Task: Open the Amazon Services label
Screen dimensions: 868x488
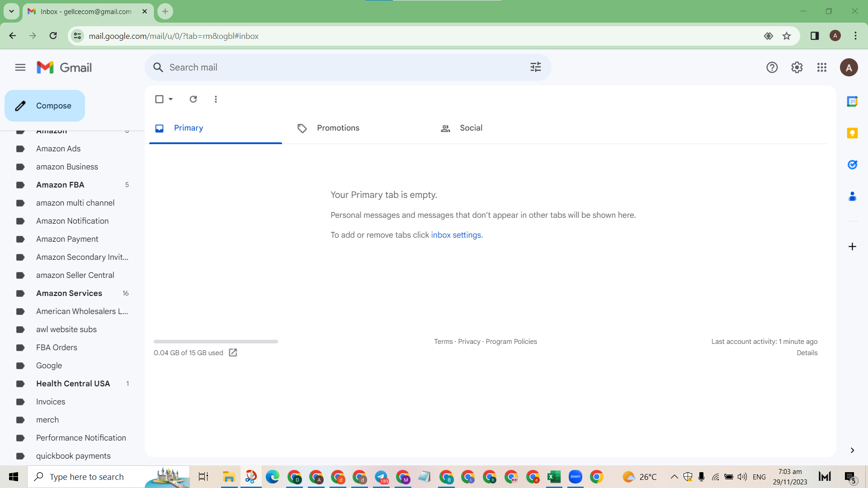Action: [x=69, y=293]
